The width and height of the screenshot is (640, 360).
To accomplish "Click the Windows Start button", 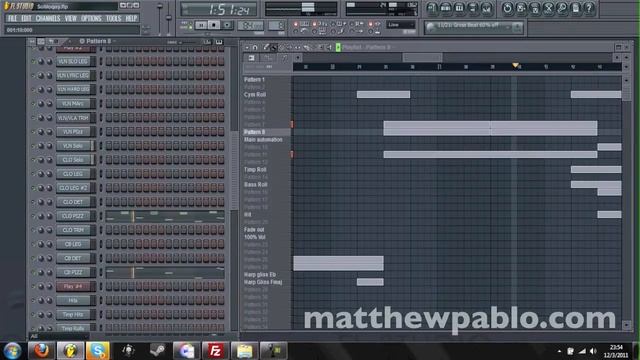I will (12, 351).
